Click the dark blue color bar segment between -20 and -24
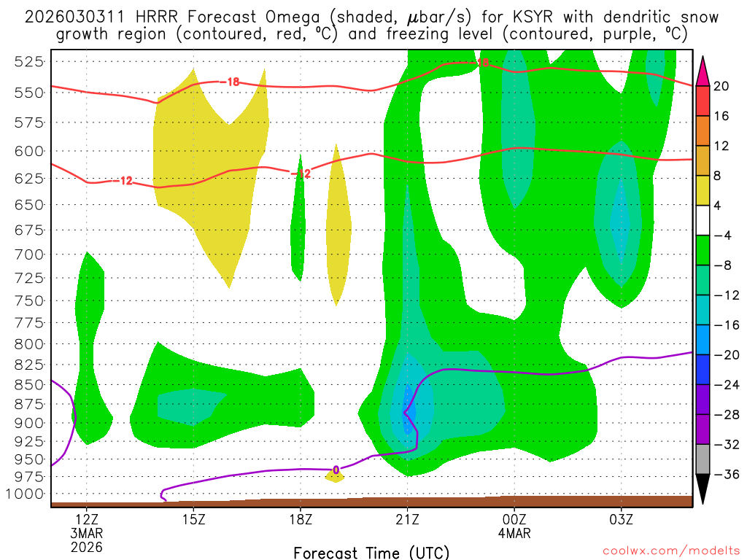 [x=703, y=370]
